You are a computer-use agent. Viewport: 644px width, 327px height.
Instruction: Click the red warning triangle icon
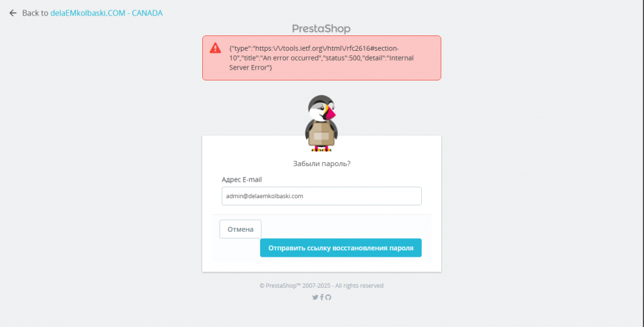(215, 48)
